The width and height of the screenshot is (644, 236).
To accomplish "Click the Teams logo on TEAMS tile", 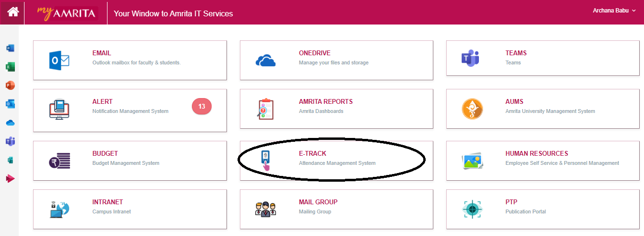I will (470, 58).
